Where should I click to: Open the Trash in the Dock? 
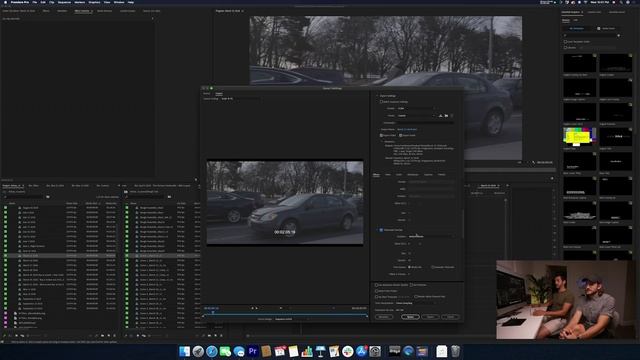(x=455, y=351)
